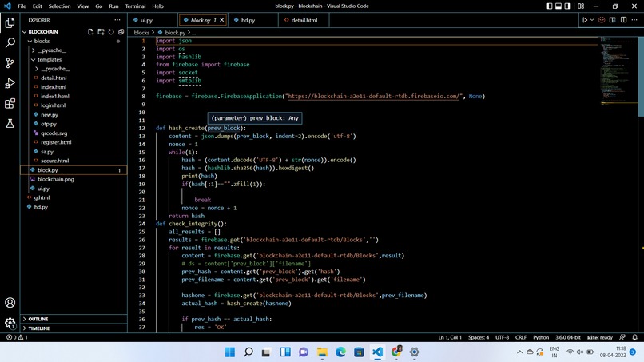Open Run and Debug view
Viewport: 644px width, 362px height.
pyautogui.click(x=10, y=83)
